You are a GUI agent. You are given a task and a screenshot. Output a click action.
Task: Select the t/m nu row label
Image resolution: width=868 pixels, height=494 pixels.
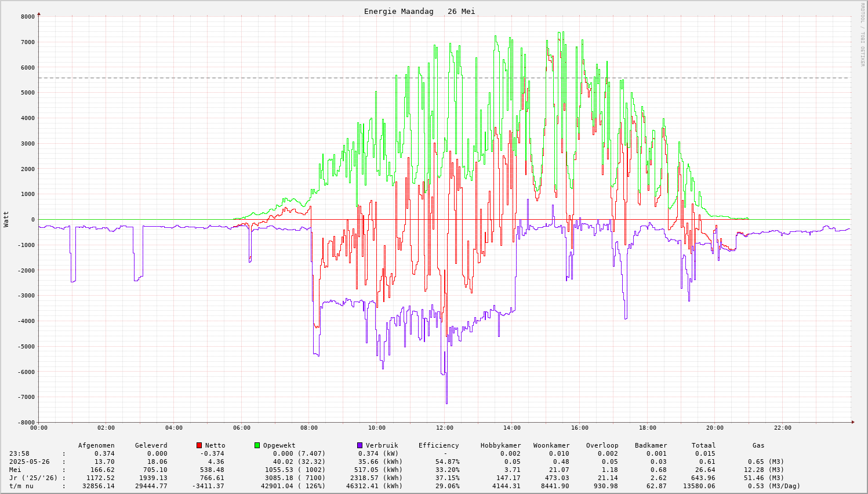coord(21,486)
